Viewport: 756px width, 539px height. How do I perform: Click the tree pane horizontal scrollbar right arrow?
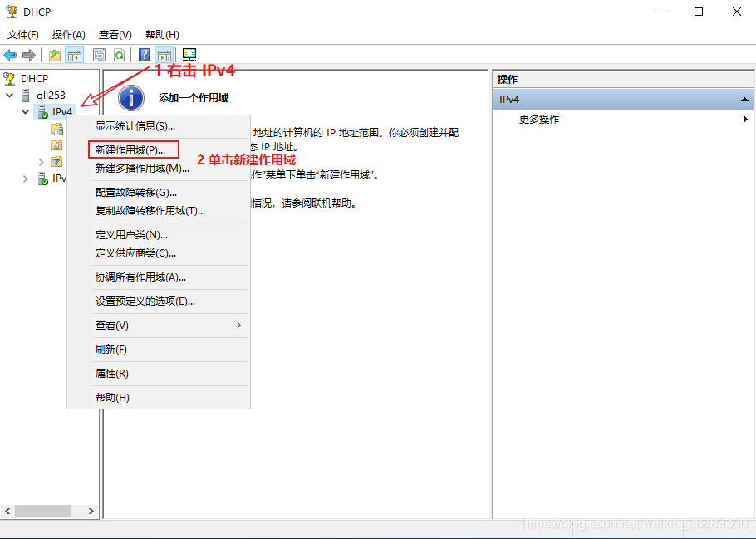(x=91, y=512)
